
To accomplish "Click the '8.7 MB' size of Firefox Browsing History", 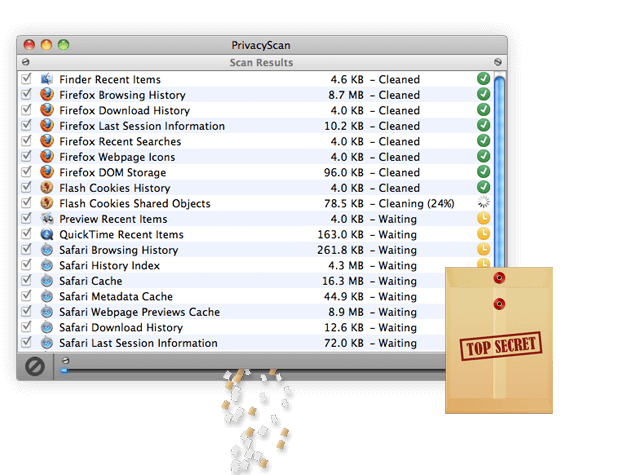I will tap(346, 95).
